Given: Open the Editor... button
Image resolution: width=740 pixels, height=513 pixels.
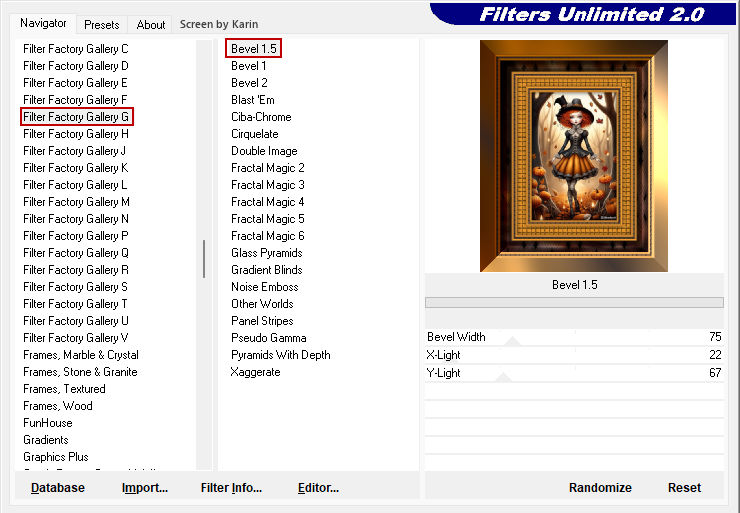Looking at the screenshot, I should (318, 488).
